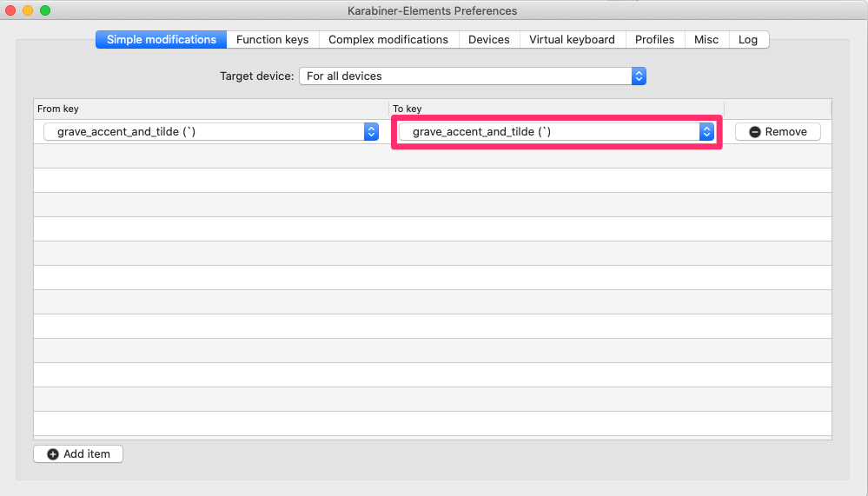Minimize the Preferences window
The height and width of the screenshot is (496, 868).
tap(28, 10)
